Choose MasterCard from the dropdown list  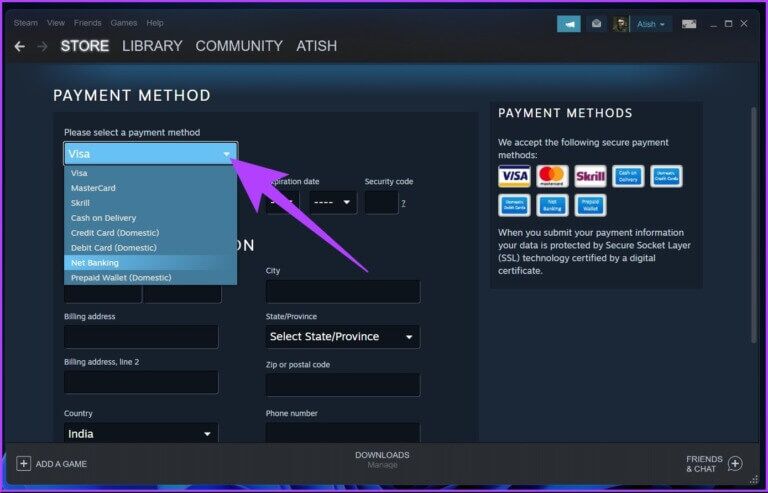point(151,188)
